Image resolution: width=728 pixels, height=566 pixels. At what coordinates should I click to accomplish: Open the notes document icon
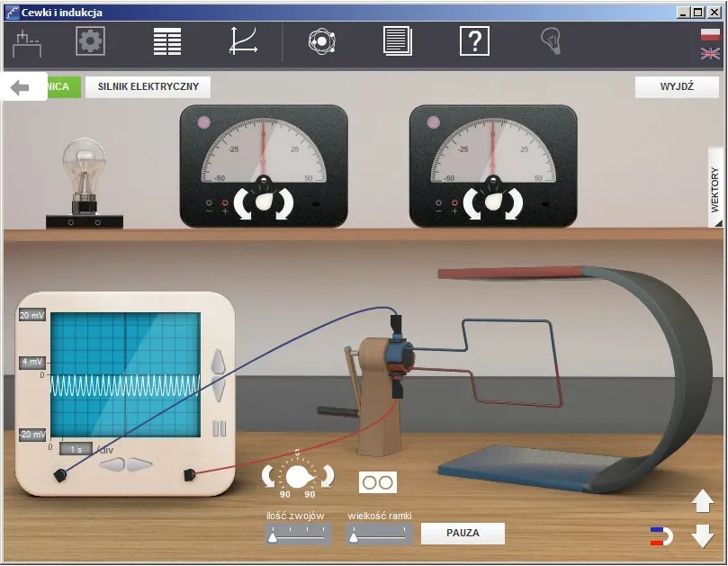click(x=397, y=41)
